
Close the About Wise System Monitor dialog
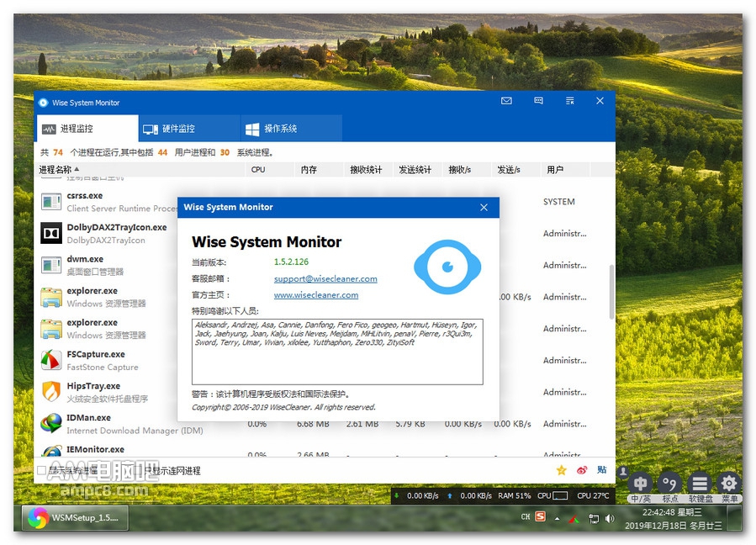(x=484, y=208)
